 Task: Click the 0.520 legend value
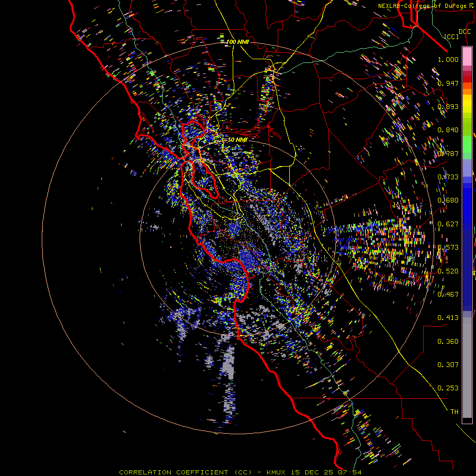point(448,271)
